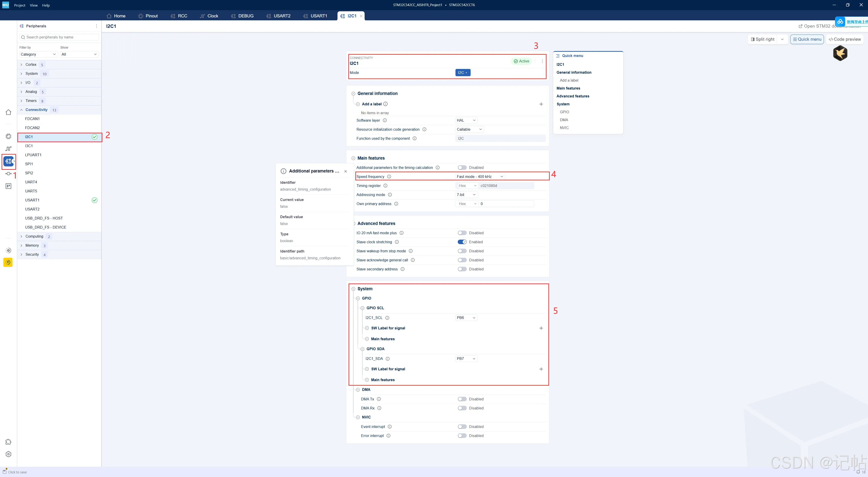Screen dimensions: 868x477
Task: Select USART1 in the Connectivity list
Action: point(59,200)
